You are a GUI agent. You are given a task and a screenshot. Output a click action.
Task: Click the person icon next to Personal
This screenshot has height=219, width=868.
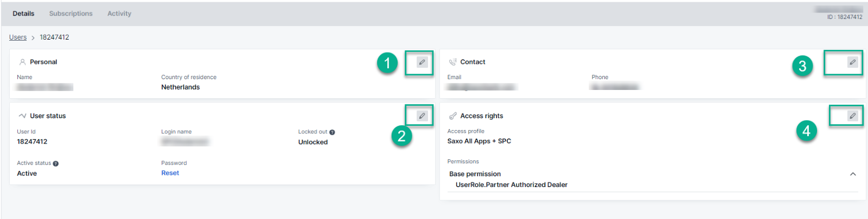(22, 62)
